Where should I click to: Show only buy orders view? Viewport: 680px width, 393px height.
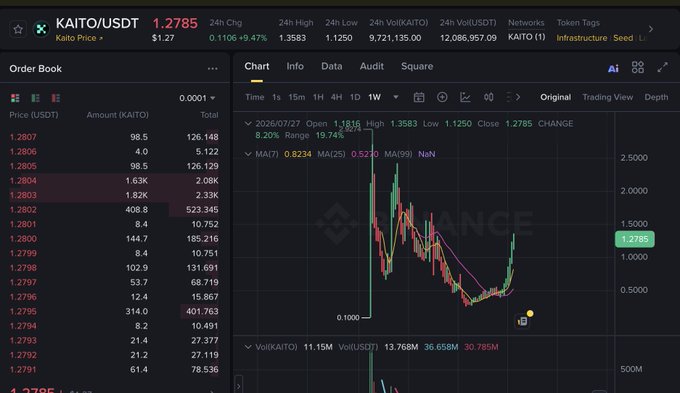click(x=36, y=98)
